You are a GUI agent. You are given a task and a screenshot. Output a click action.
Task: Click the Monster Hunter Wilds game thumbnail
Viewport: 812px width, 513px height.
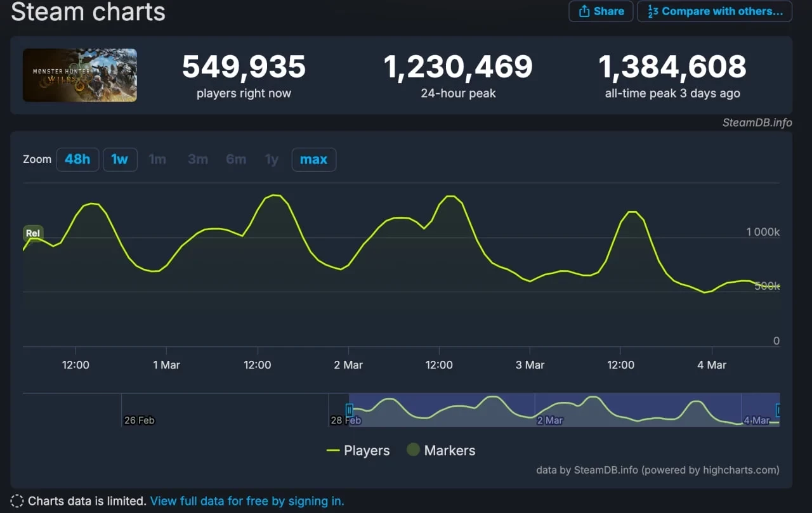pyautogui.click(x=80, y=75)
